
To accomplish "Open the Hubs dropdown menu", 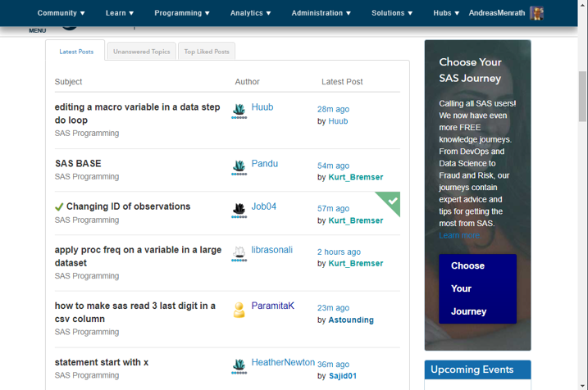I will tap(446, 13).
